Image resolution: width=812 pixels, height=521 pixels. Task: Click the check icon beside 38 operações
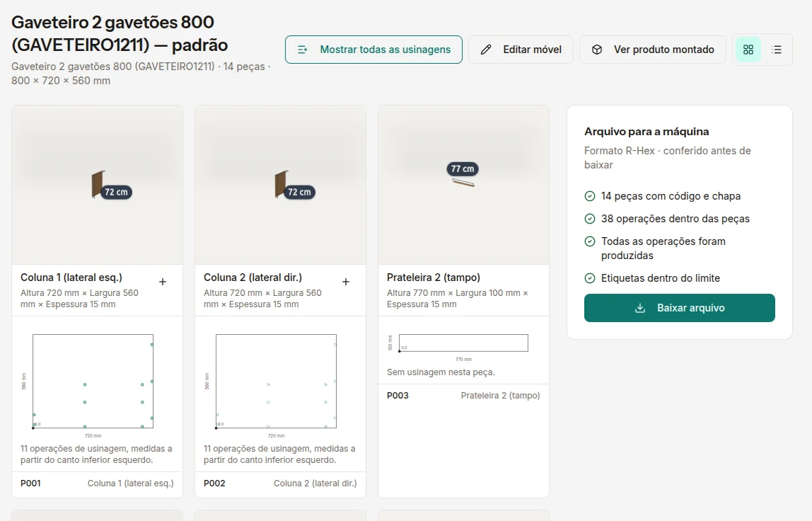click(590, 219)
